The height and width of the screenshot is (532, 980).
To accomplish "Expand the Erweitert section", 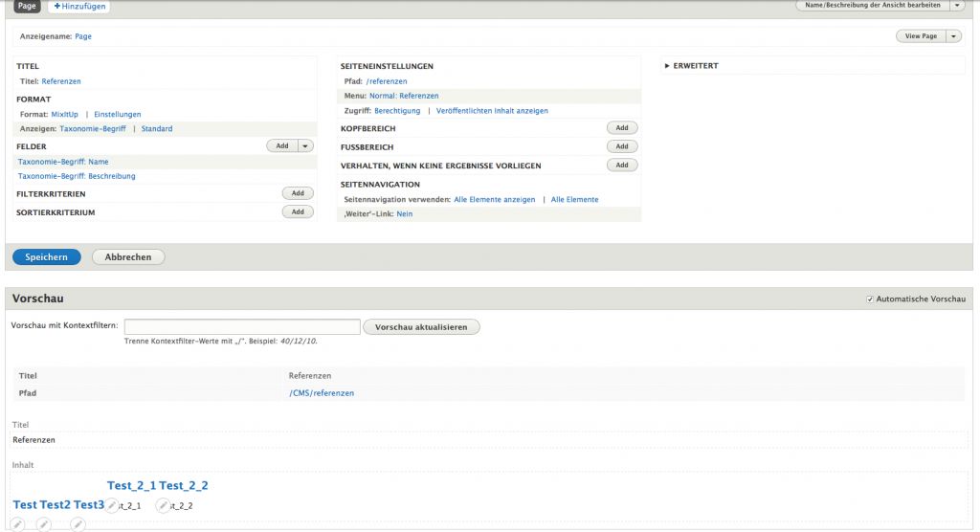I will click(691, 66).
